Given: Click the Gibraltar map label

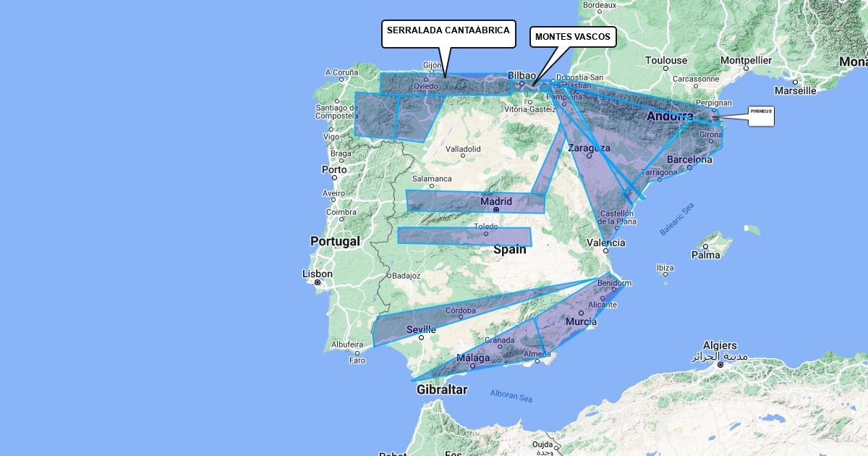Looking at the screenshot, I should [441, 390].
